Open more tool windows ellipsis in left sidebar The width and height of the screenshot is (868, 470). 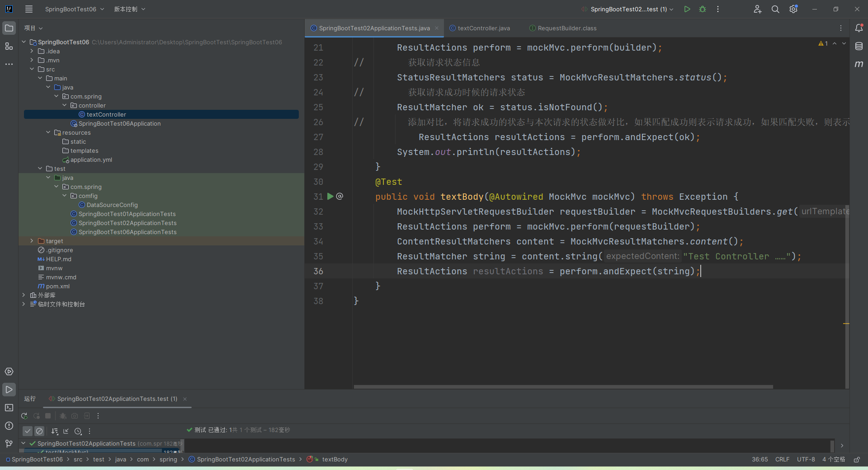[x=9, y=64]
